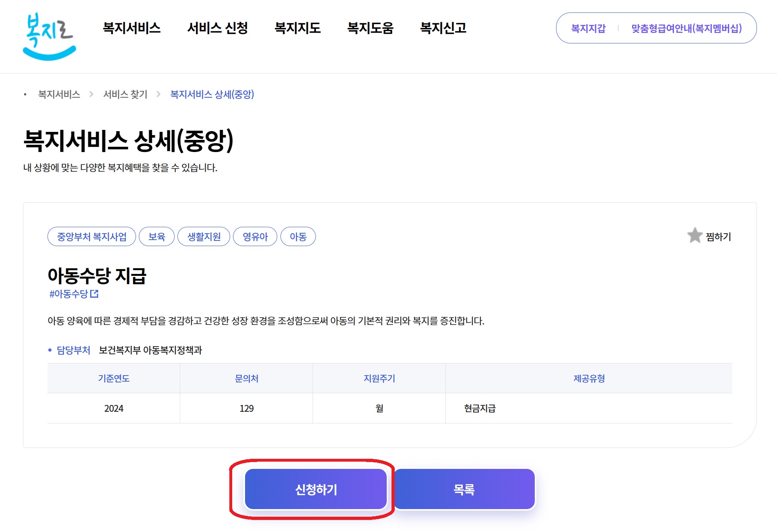Select the 아동 tag

pyautogui.click(x=298, y=236)
